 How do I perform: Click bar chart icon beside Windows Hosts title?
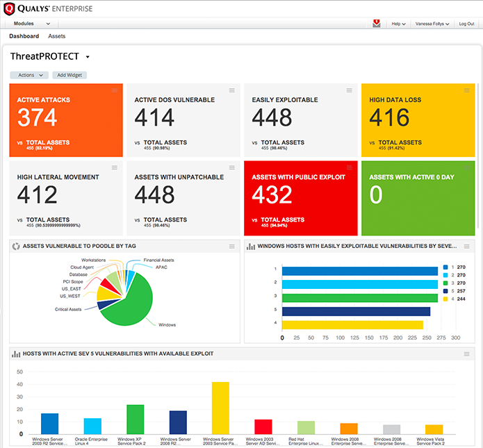tap(251, 247)
